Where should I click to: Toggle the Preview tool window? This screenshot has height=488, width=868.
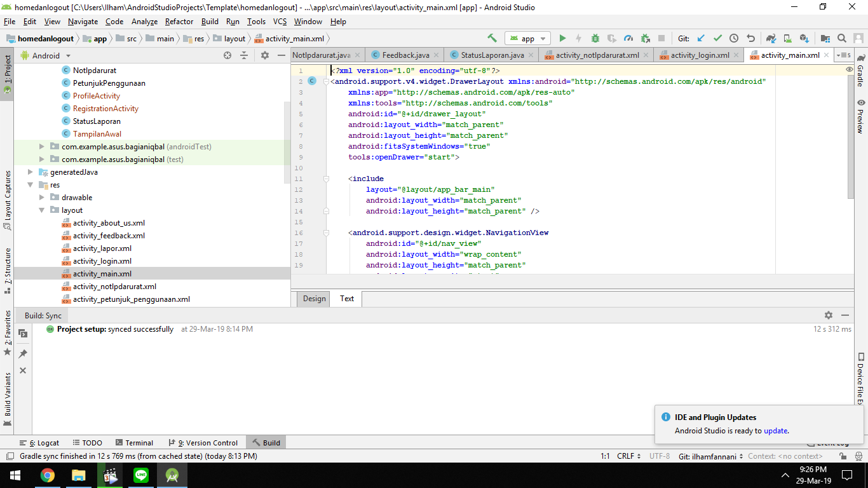(x=860, y=116)
